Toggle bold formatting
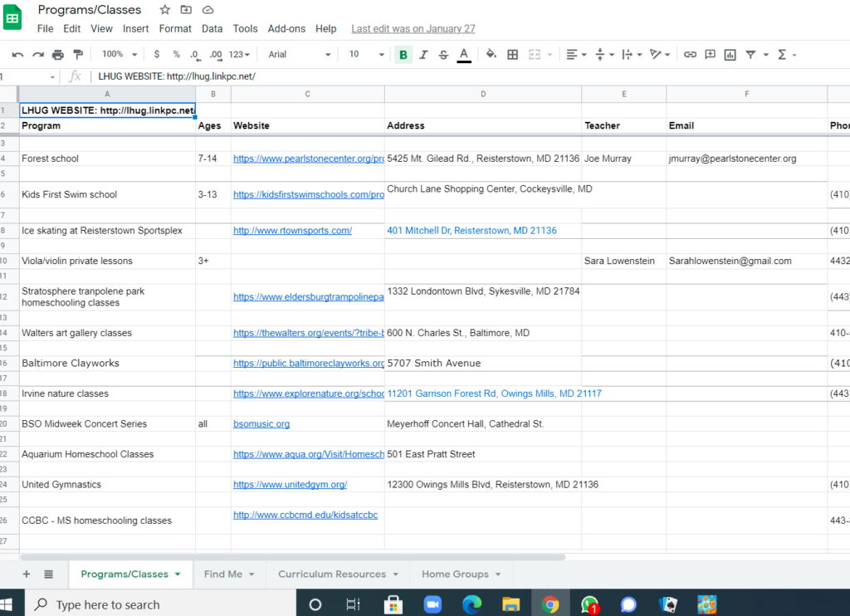 click(x=403, y=54)
